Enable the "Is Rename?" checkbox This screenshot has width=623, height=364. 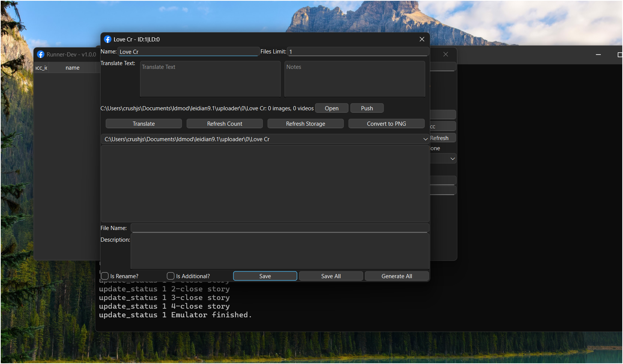(x=105, y=276)
